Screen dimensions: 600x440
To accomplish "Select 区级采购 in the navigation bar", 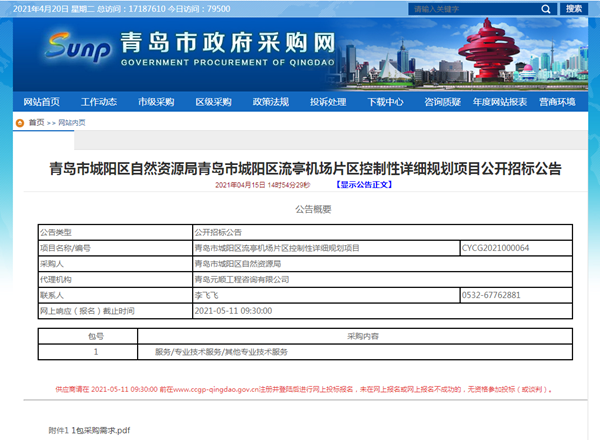I will coord(213,102).
